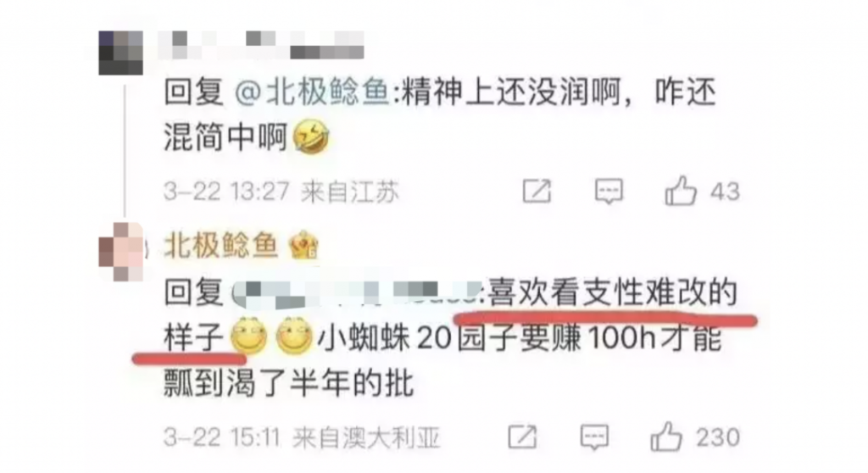Open the @北极鲶鱼 mention link
868x473 pixels.
[x=312, y=92]
